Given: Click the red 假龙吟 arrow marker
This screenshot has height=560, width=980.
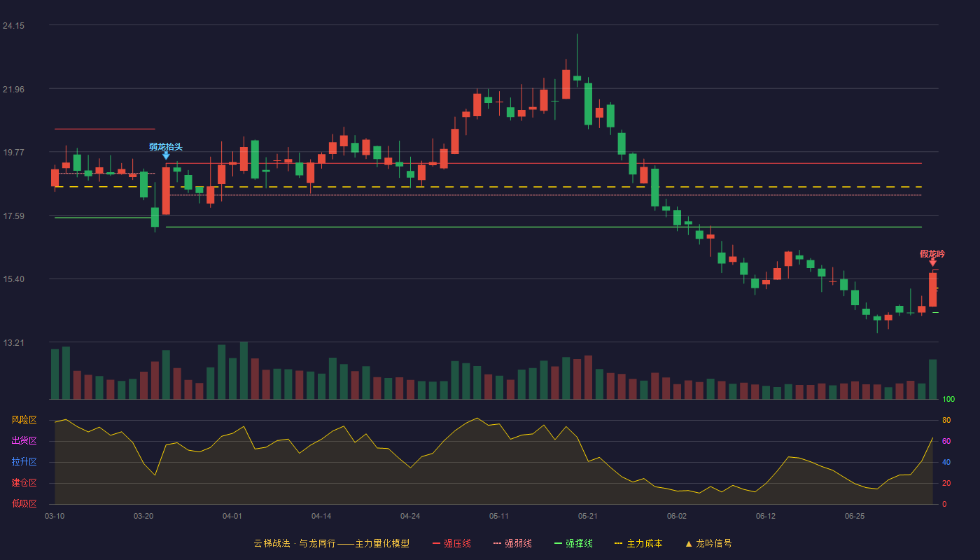Looking at the screenshot, I should coord(932,262).
